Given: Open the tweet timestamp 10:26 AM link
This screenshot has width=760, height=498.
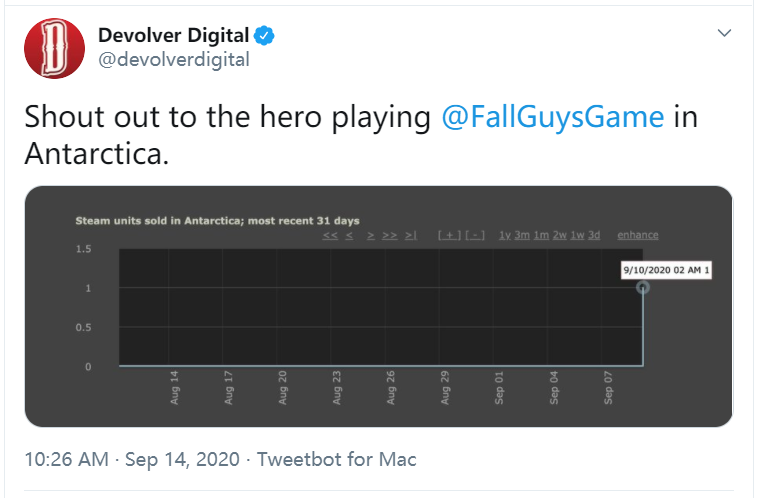Looking at the screenshot, I should [63, 460].
